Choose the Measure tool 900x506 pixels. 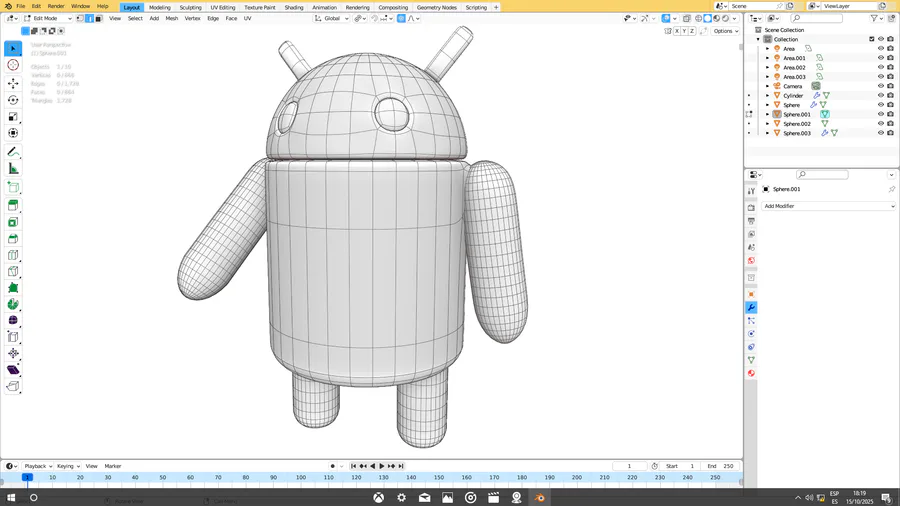[13, 168]
